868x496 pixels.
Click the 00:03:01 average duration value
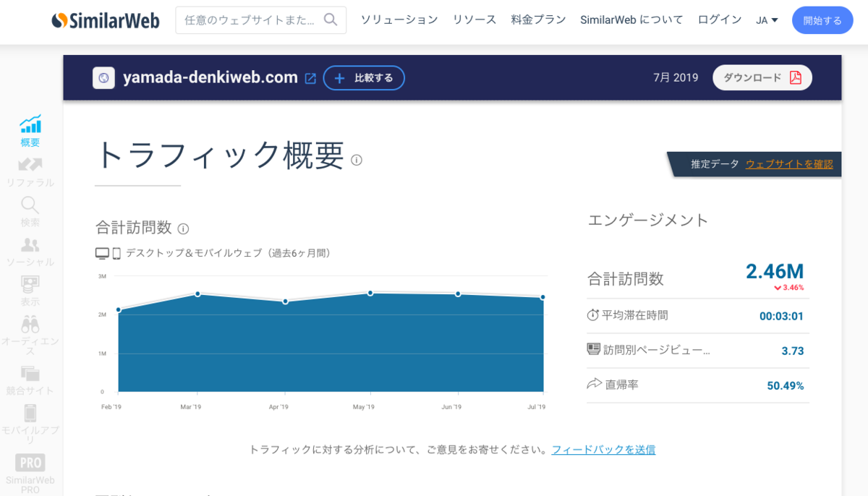click(781, 316)
